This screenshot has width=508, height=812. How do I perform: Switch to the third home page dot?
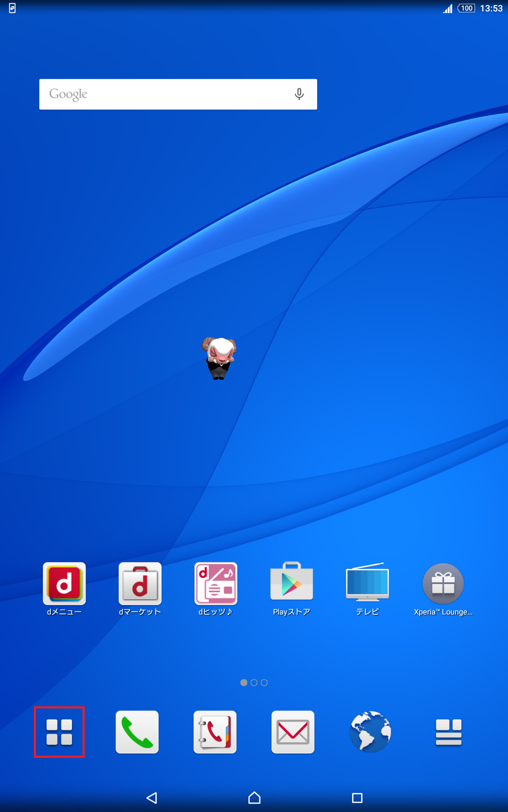(264, 683)
